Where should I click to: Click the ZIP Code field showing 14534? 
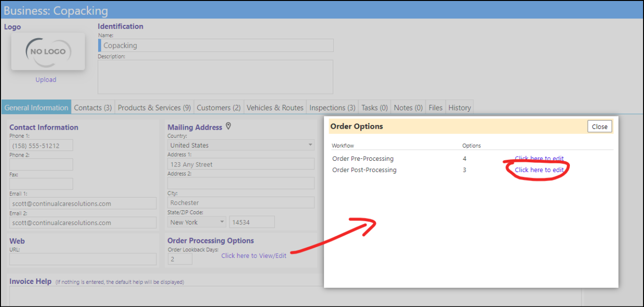252,222
